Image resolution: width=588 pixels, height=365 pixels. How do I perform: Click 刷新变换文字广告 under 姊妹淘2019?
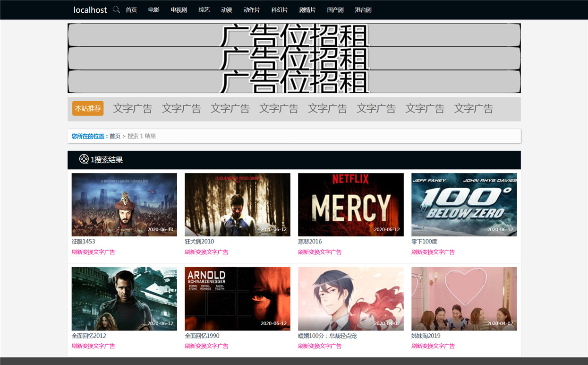pos(433,346)
